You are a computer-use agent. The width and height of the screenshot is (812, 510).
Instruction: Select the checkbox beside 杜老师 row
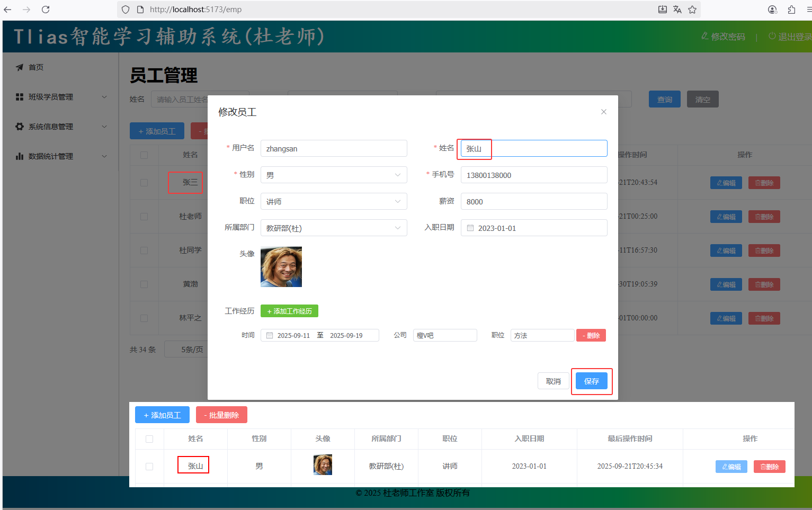pyautogui.click(x=144, y=217)
